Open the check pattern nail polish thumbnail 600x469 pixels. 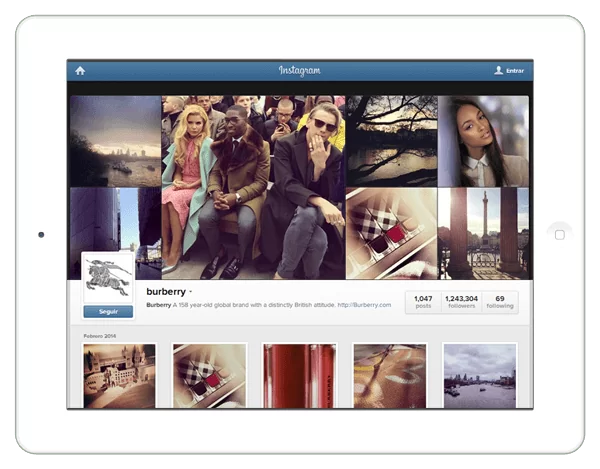pyautogui.click(x=209, y=376)
